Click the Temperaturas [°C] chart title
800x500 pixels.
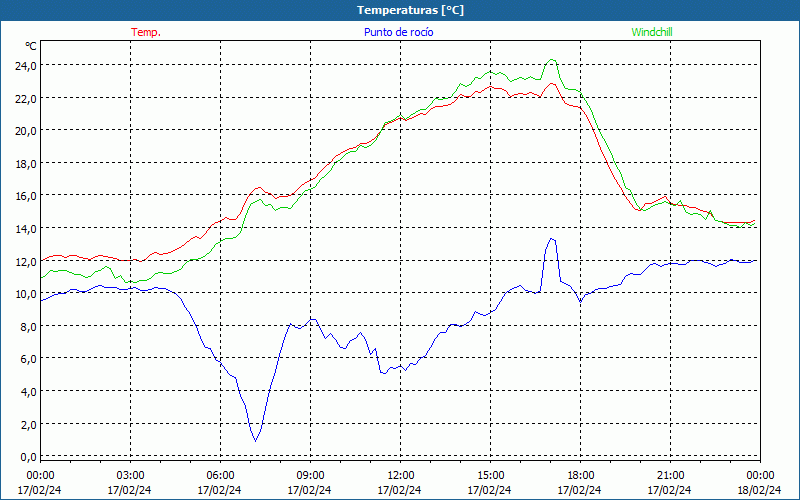pyautogui.click(x=410, y=10)
